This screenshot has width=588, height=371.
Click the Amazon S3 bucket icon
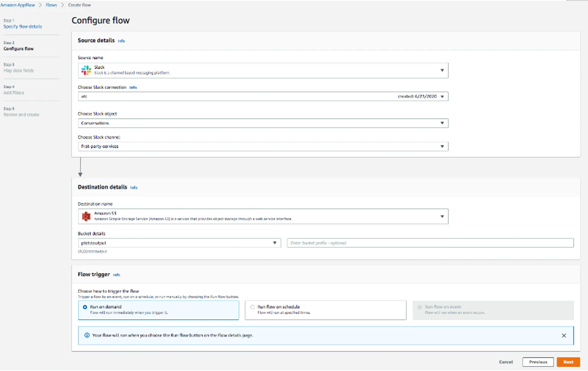pos(86,216)
